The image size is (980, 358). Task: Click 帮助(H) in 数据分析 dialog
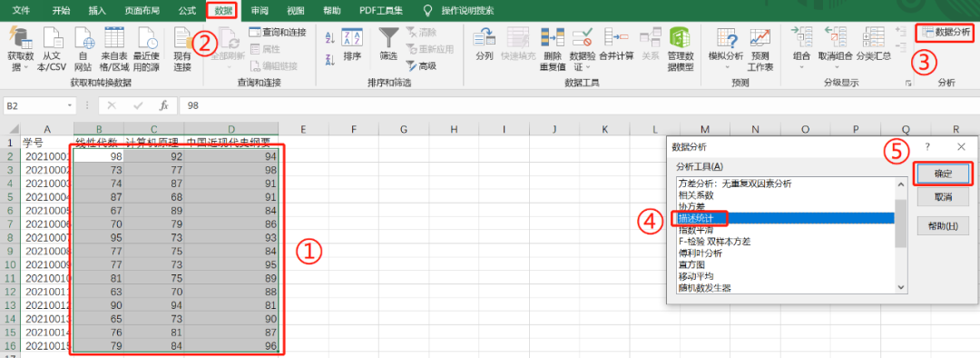[x=943, y=225]
